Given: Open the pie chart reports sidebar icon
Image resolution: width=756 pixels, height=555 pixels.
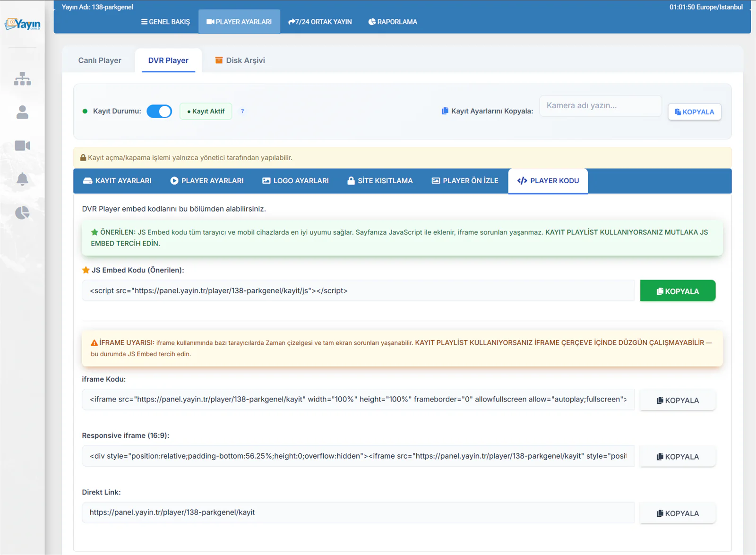Looking at the screenshot, I should coord(22,213).
